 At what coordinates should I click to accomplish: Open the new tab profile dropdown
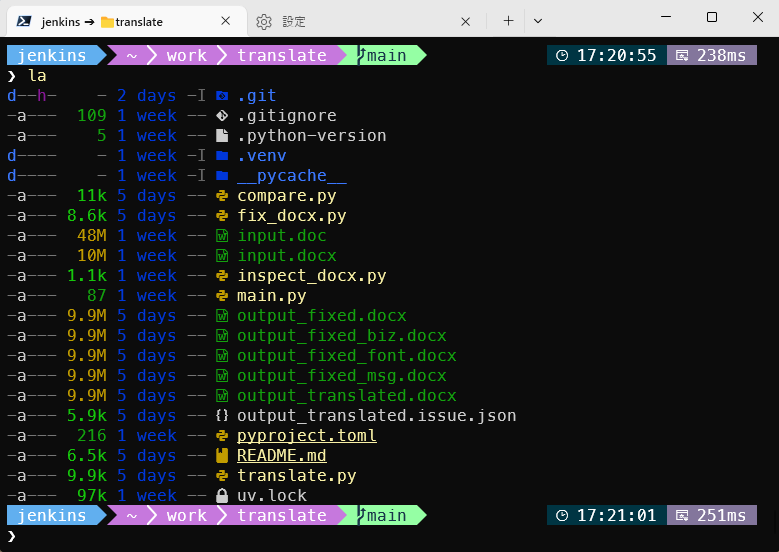(x=538, y=21)
